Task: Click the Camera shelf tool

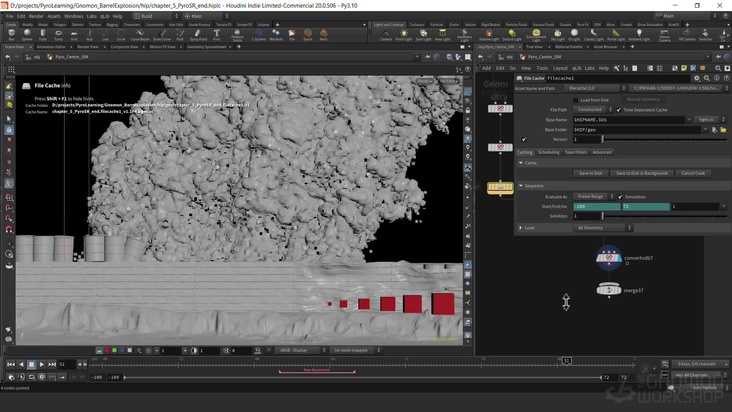Action: click(386, 36)
